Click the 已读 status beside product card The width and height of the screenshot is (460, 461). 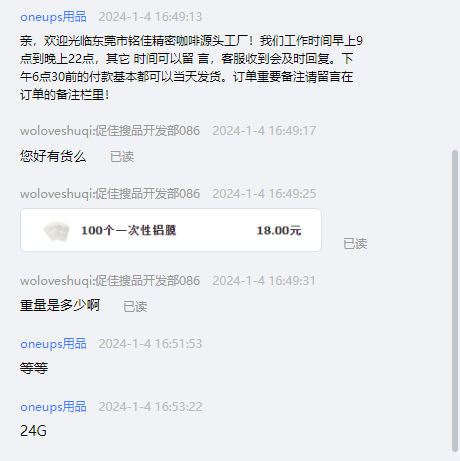[355, 244]
